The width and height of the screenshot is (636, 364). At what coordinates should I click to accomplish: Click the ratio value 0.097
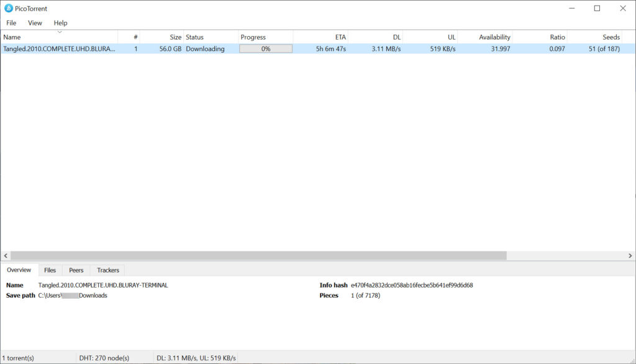pyautogui.click(x=557, y=48)
